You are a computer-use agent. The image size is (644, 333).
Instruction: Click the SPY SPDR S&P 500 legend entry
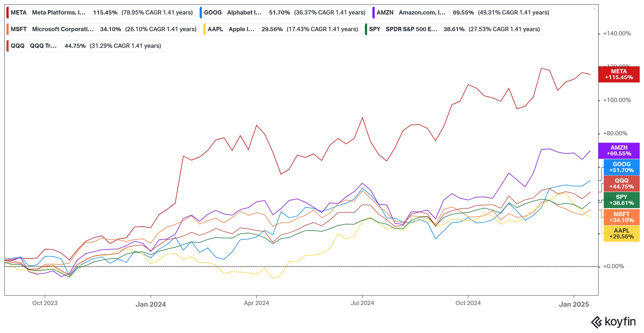[453, 29]
